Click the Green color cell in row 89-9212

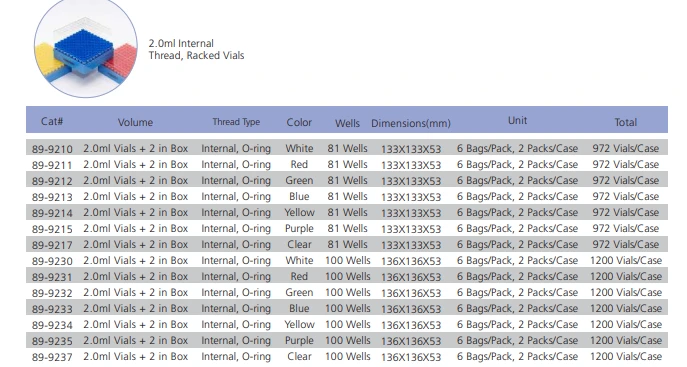point(299,180)
